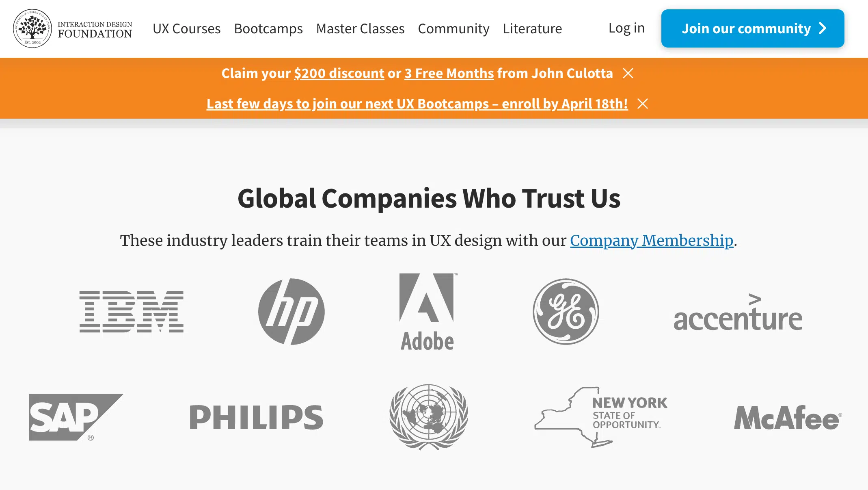Click the Company Membership link
Screen dimensions: 868x490
[x=652, y=241]
